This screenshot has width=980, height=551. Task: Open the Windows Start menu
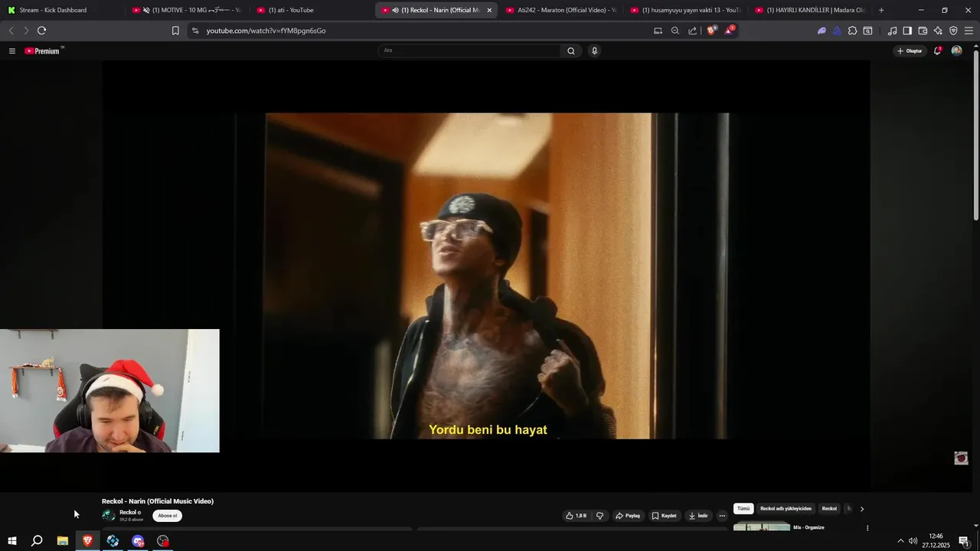(x=11, y=541)
